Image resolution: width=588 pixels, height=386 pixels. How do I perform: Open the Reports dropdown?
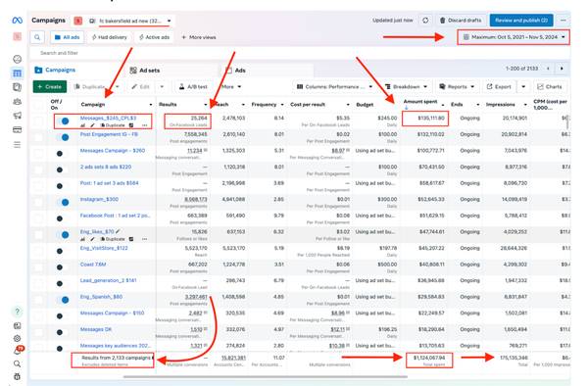[457, 87]
